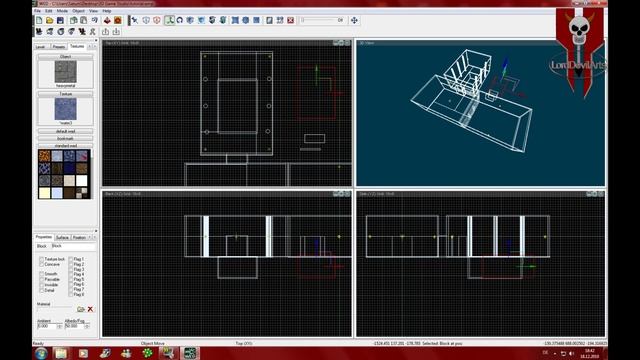Toggle the Flag 8 checkbox
The height and width of the screenshot is (360, 640).
tap(71, 294)
